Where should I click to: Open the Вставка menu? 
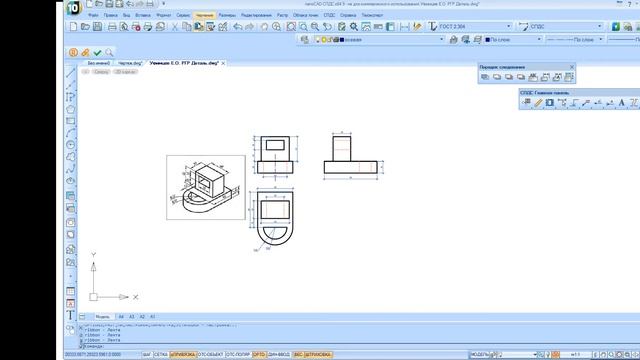[x=142, y=15]
